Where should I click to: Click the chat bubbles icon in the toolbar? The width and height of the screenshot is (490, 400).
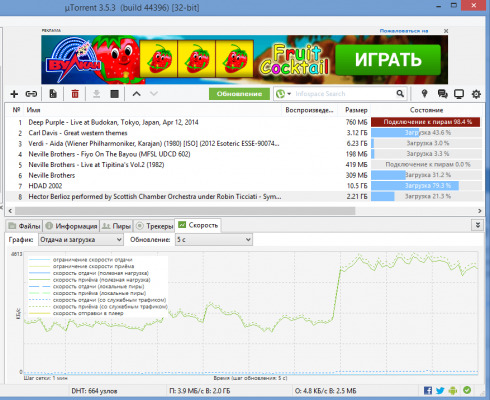click(442, 94)
